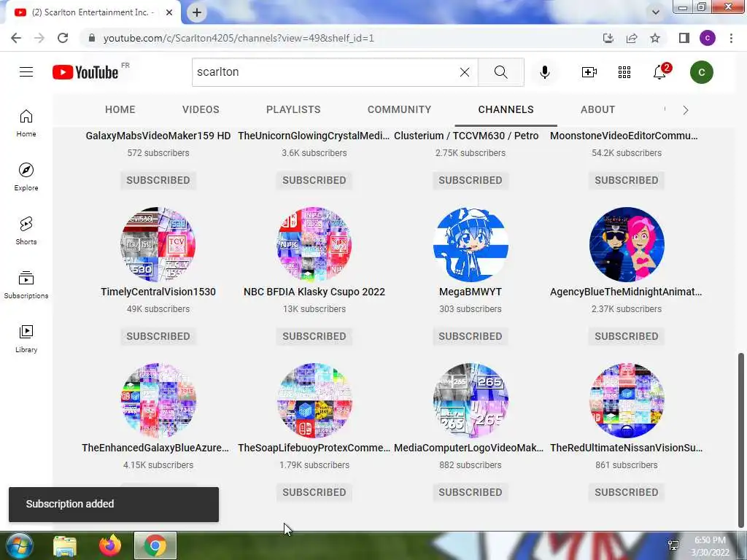
Task: Toggle SUBSCRIBED for GalaxyMabsVideoMaker159 HD
Action: [x=158, y=180]
